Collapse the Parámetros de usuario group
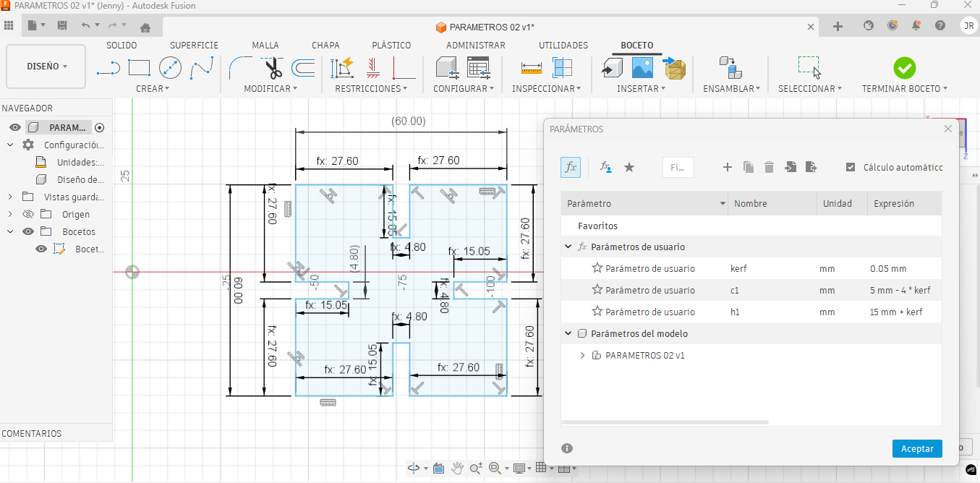980x483 pixels. (x=568, y=247)
